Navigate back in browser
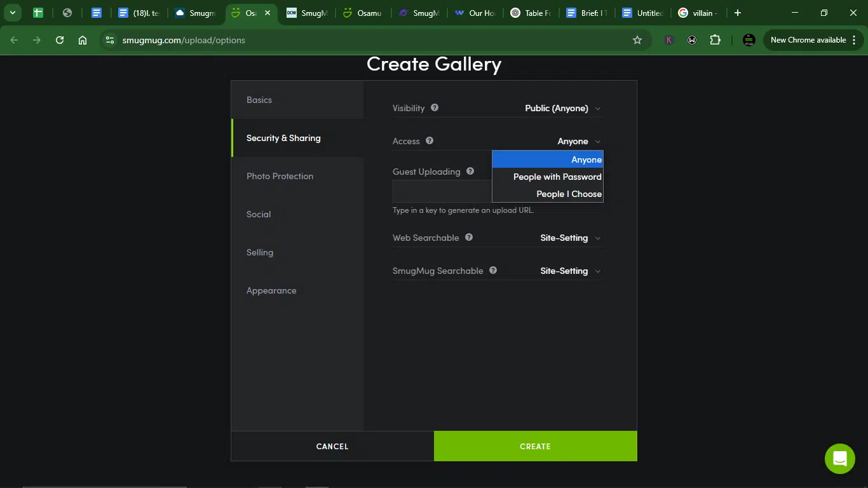 click(x=15, y=40)
